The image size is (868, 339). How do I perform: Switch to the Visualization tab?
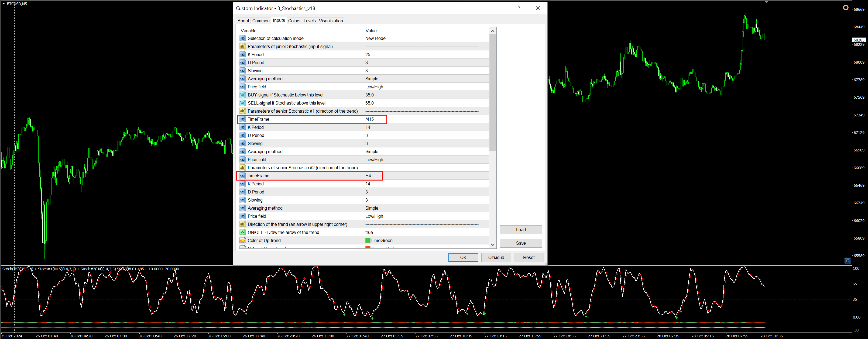[331, 21]
